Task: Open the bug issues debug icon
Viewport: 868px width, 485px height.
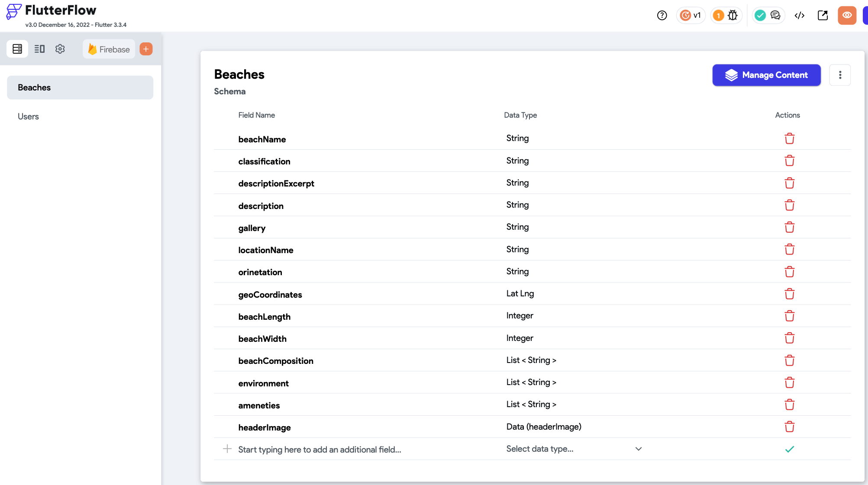Action: 732,16
